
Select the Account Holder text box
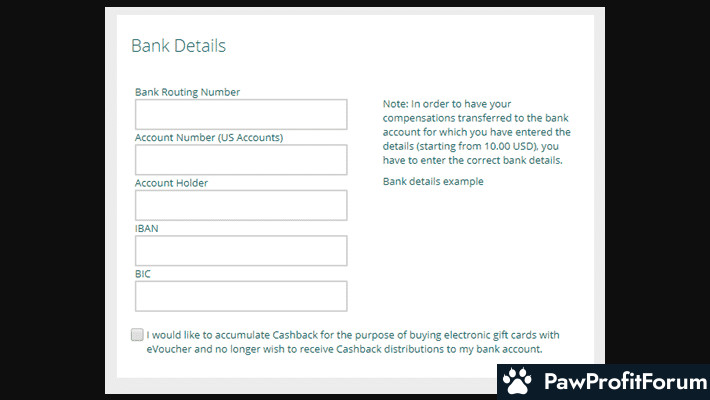(x=241, y=205)
